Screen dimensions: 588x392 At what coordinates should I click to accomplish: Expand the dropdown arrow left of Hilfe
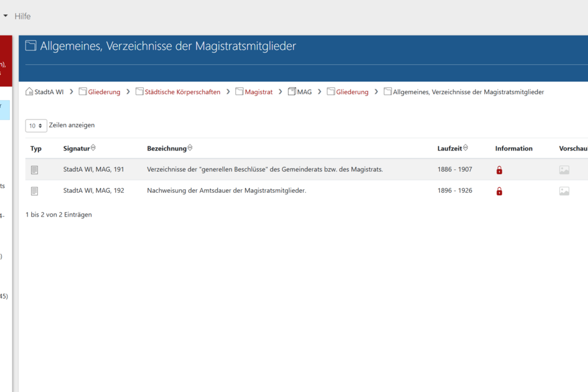[x=6, y=16]
